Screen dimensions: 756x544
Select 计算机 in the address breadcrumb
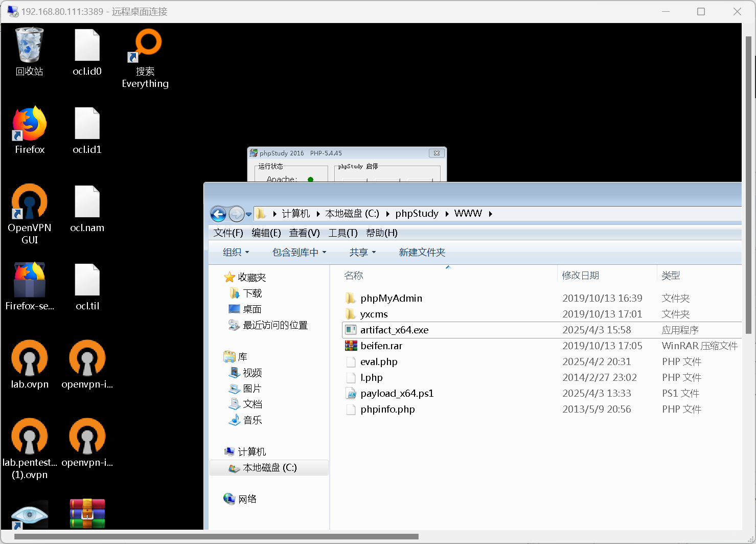pos(295,214)
